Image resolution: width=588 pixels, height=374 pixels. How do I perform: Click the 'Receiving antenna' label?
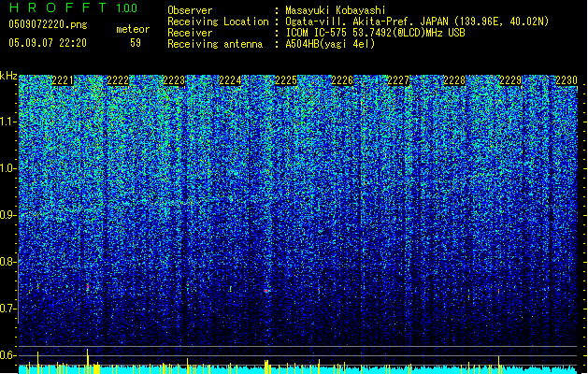tap(215, 44)
